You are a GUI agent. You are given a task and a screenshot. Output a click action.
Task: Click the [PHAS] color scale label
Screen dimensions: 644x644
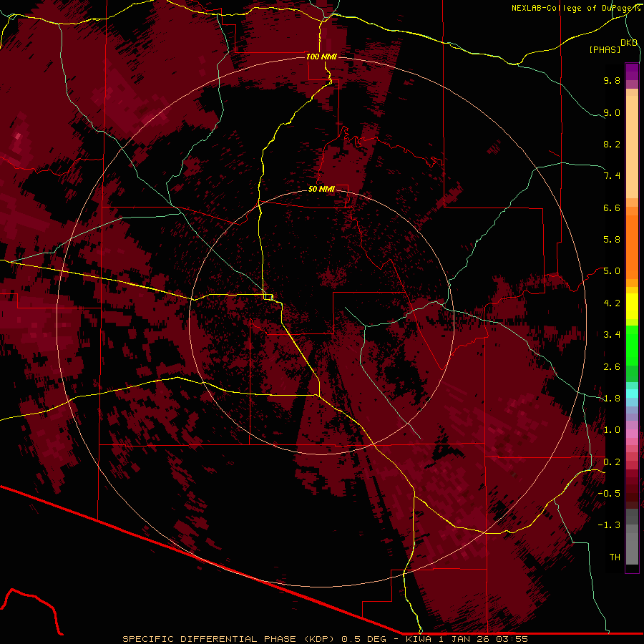point(605,49)
